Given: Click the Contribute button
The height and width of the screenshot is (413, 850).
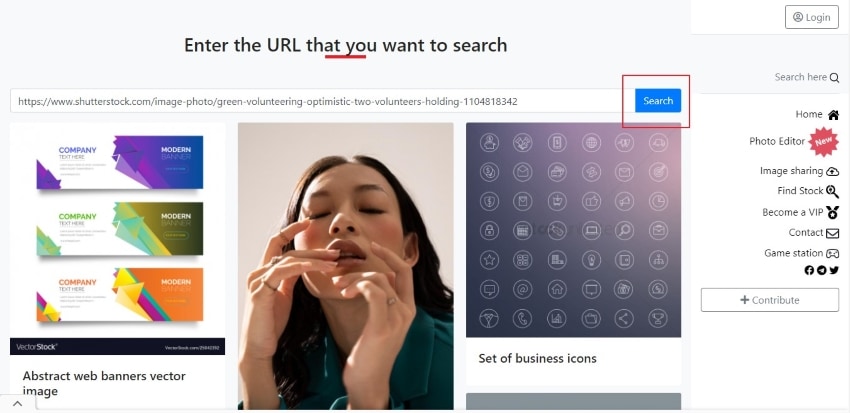Looking at the screenshot, I should [x=770, y=300].
